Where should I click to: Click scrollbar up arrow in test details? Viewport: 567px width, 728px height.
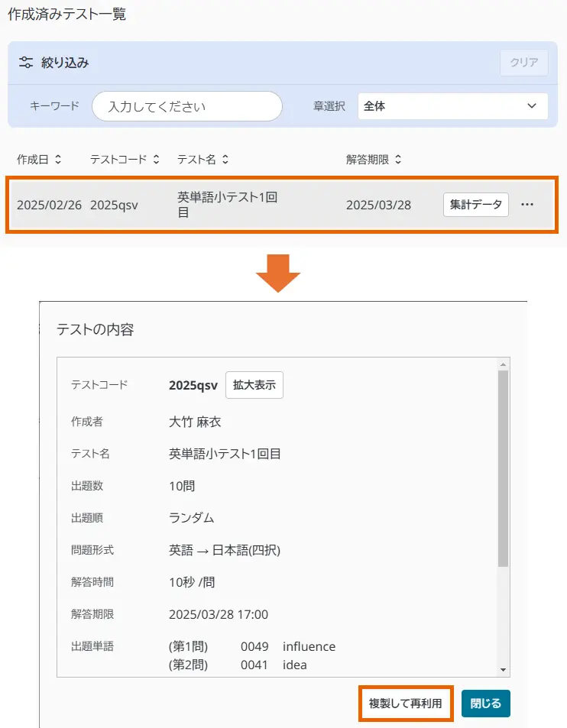click(503, 365)
